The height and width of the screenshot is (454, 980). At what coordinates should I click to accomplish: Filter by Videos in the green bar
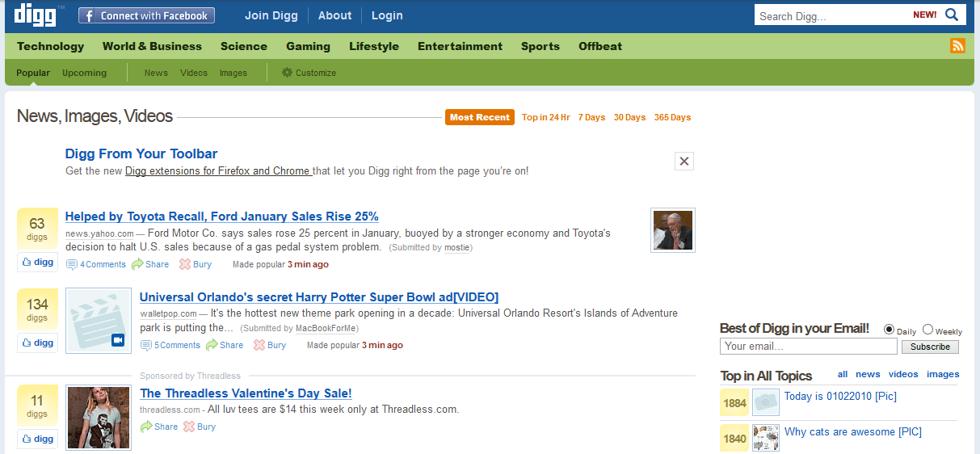point(194,73)
